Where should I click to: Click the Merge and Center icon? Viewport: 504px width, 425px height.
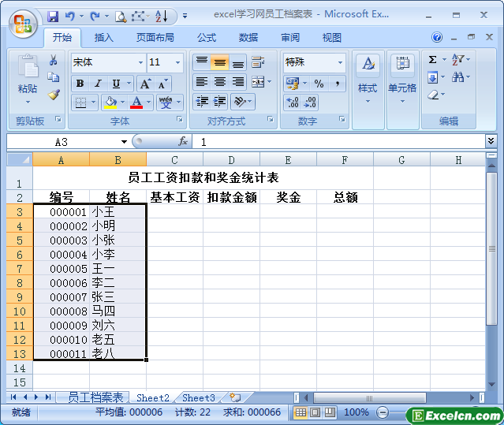(x=257, y=82)
